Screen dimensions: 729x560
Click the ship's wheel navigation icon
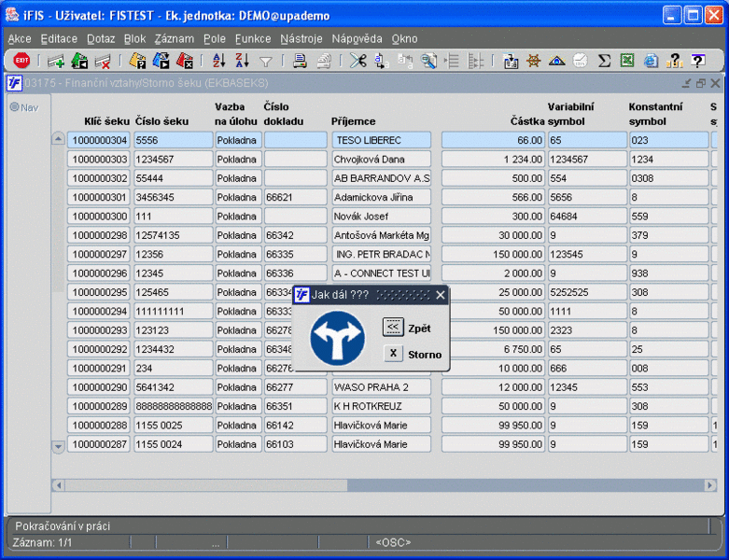pos(534,62)
